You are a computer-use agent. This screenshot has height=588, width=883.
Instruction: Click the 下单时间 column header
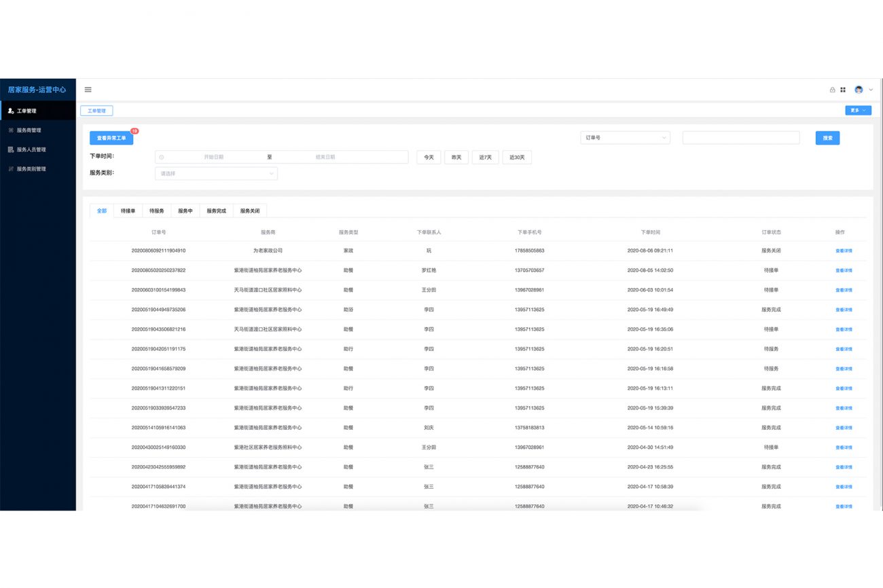pyautogui.click(x=650, y=232)
